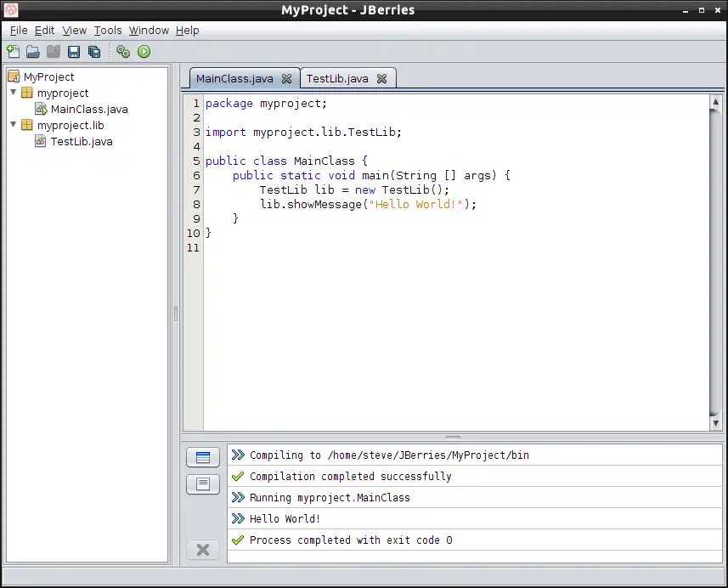The height and width of the screenshot is (588, 728).
Task: Open the Tools menu
Action: 108,30
